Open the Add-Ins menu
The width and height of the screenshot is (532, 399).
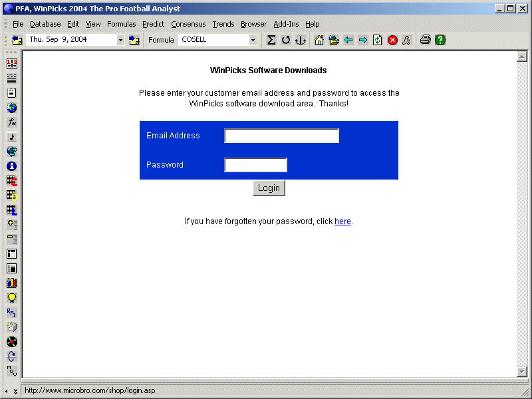click(286, 24)
